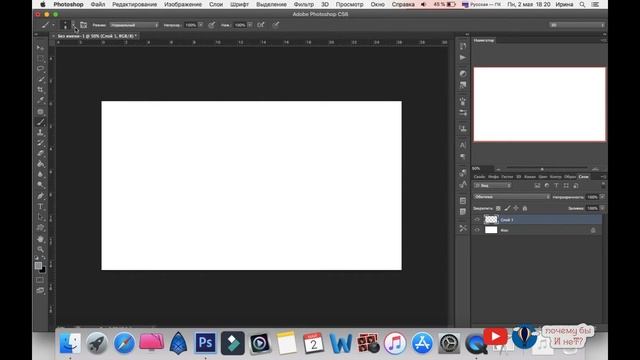Screen dimensions: 640x360
Task: Filter layers by type layers T icon
Action: (556, 186)
